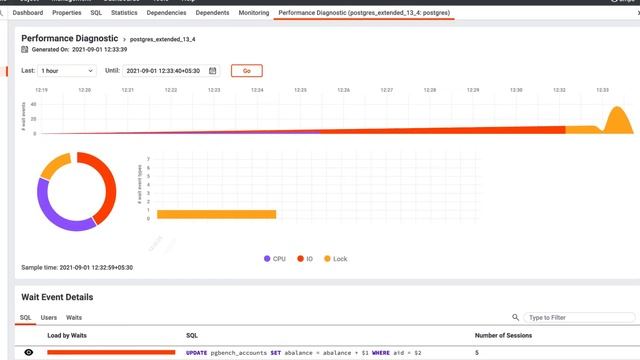Click the breadcrumb chevron after Performance Diagnostic
The width and height of the screenshot is (640, 360).
[124, 40]
